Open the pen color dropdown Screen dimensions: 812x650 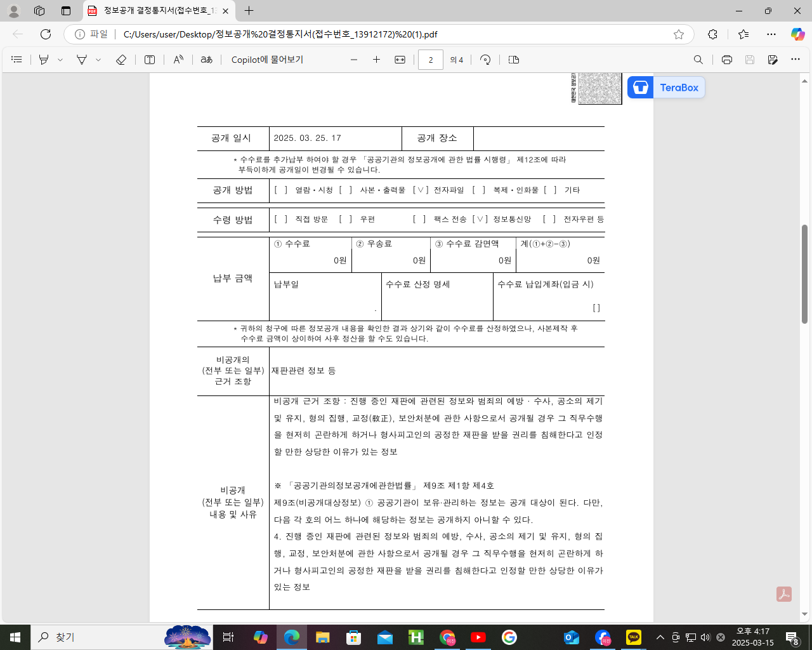[59, 59]
